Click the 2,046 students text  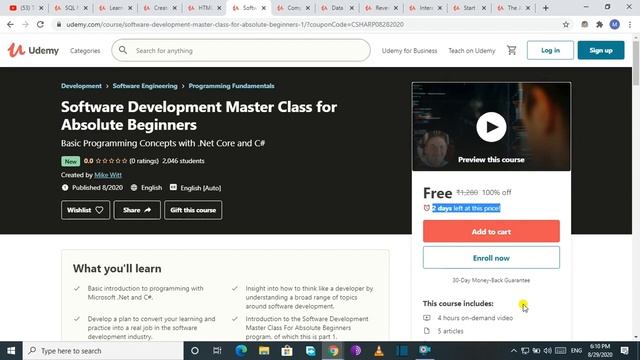[183, 161]
